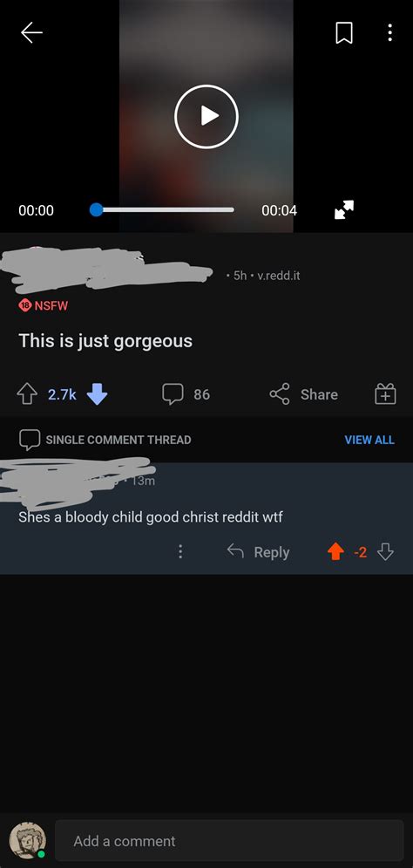Click the Add a comment field
Viewport: 413px width, 868px height.
pyautogui.click(x=229, y=841)
